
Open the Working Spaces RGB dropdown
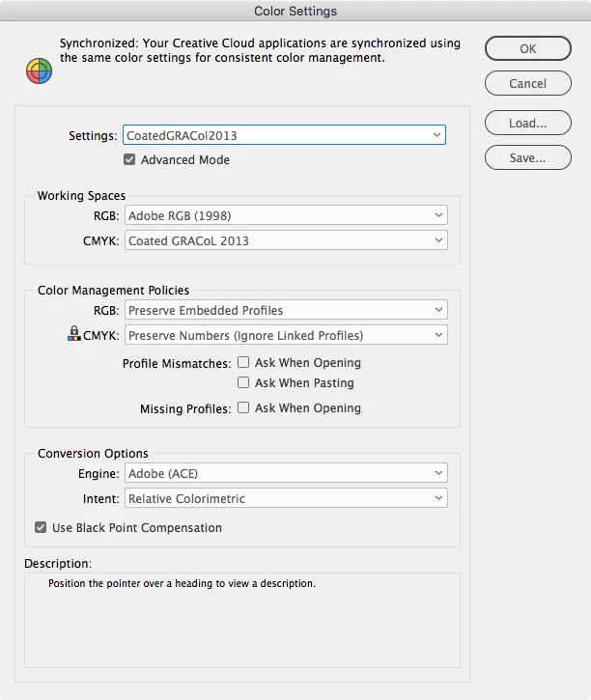coord(286,215)
